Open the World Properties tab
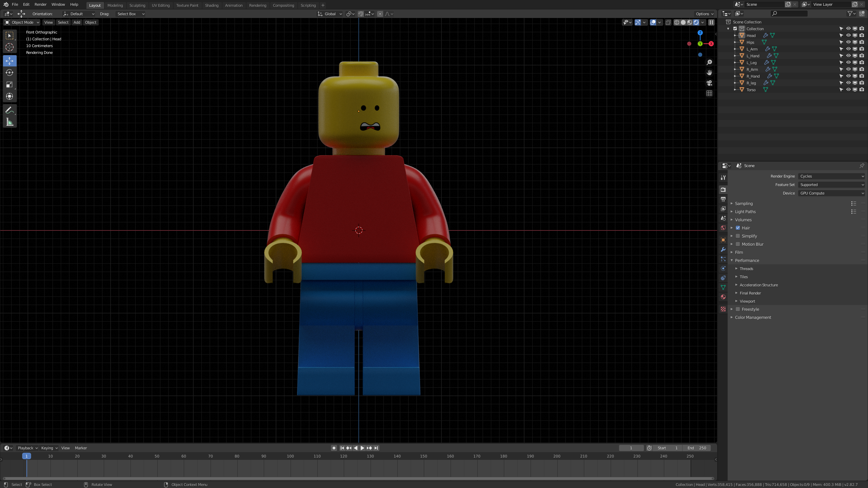 click(x=723, y=228)
